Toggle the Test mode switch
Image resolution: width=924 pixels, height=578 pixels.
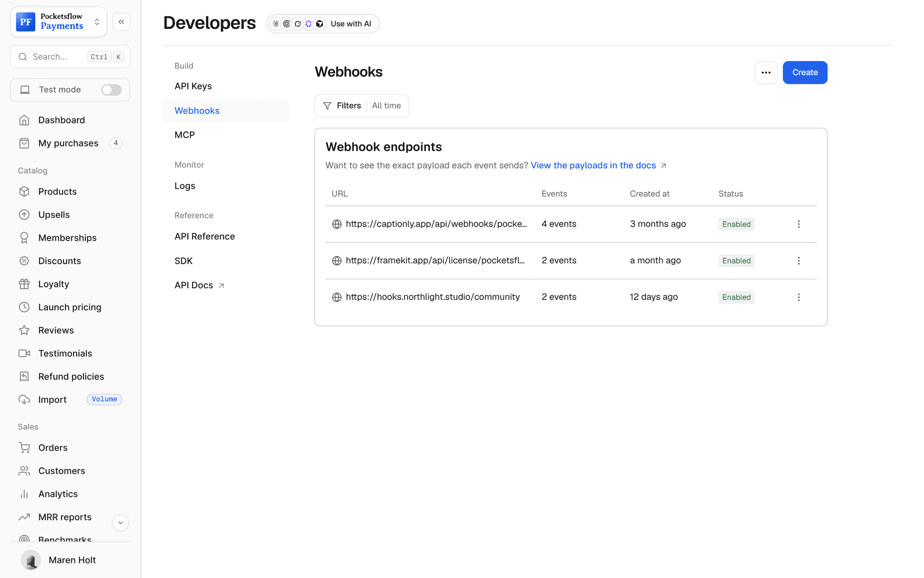111,90
